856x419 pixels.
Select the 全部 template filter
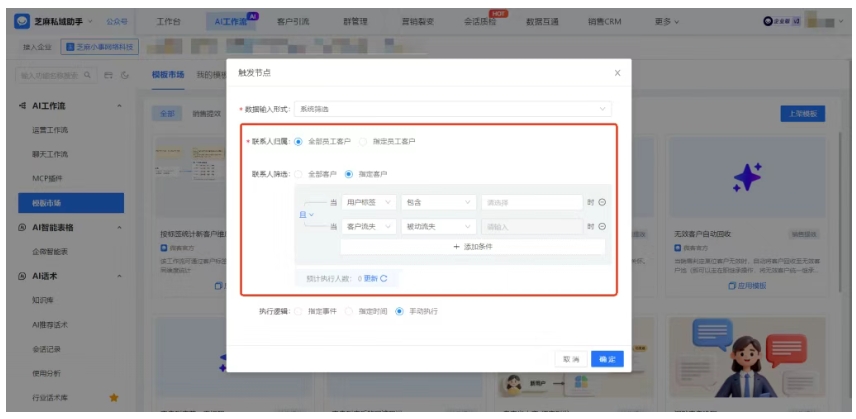(x=167, y=114)
